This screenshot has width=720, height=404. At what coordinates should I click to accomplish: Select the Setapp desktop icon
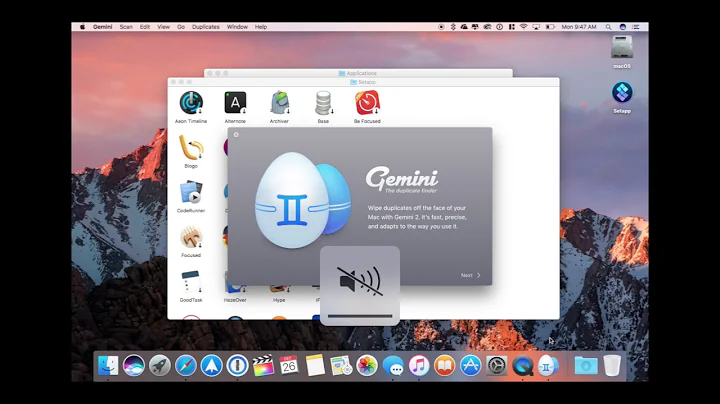pyautogui.click(x=622, y=92)
